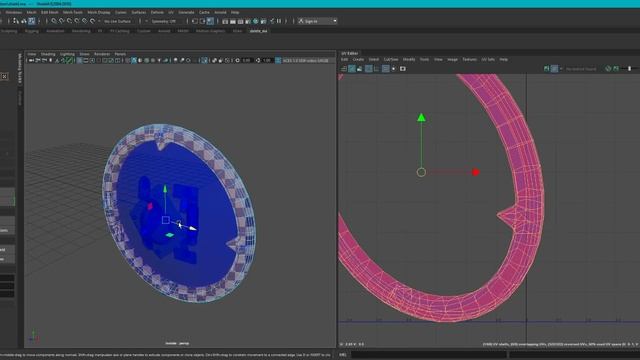Open the Sign In dropdown
The height and width of the screenshot is (360, 640).
tap(318, 21)
